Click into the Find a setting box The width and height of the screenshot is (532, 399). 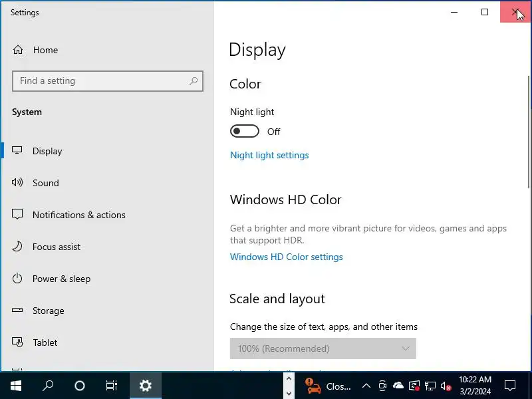[108, 81]
